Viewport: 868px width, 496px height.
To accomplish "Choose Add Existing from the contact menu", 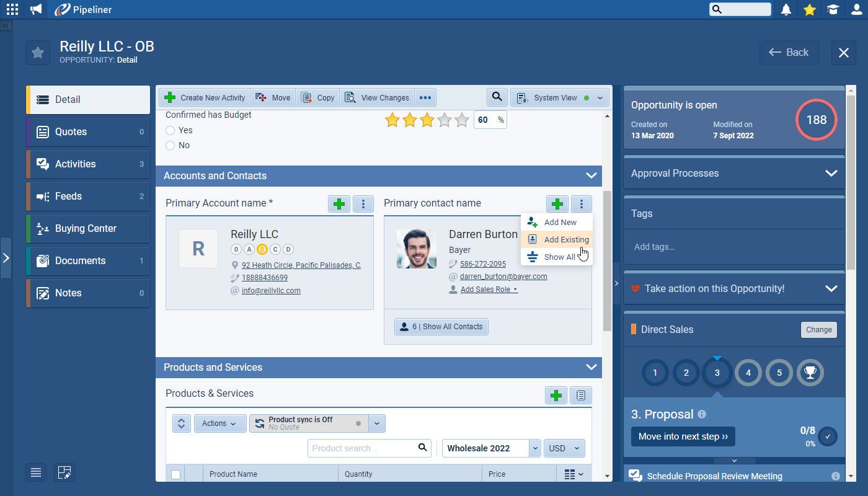I will point(565,240).
